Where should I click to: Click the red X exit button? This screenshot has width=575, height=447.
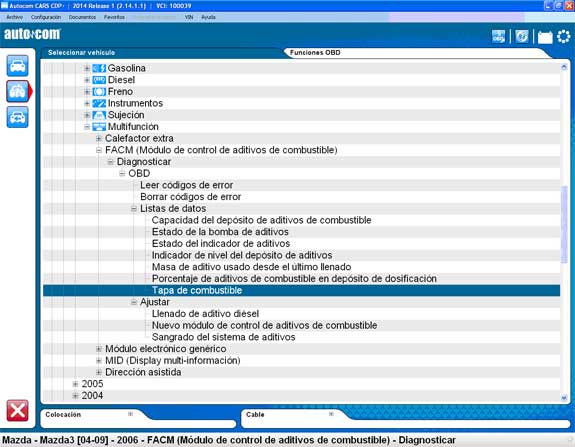click(x=17, y=410)
